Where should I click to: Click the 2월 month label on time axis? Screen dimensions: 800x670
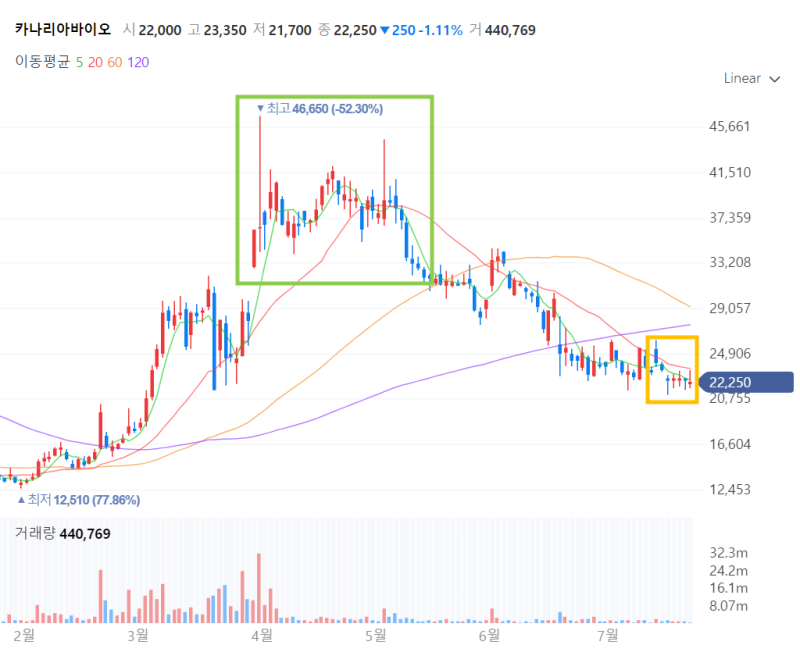24,635
